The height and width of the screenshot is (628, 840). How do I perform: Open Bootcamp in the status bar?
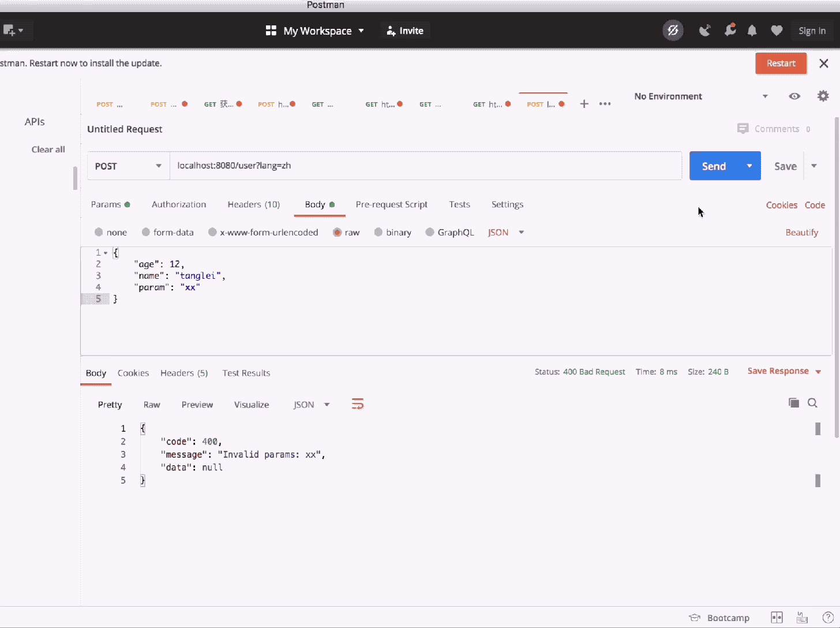coord(719,618)
